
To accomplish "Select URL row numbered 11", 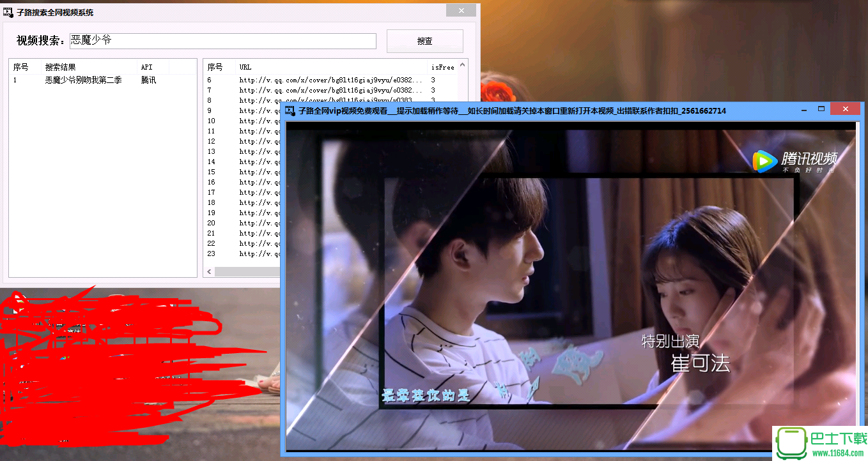I will tap(242, 131).
